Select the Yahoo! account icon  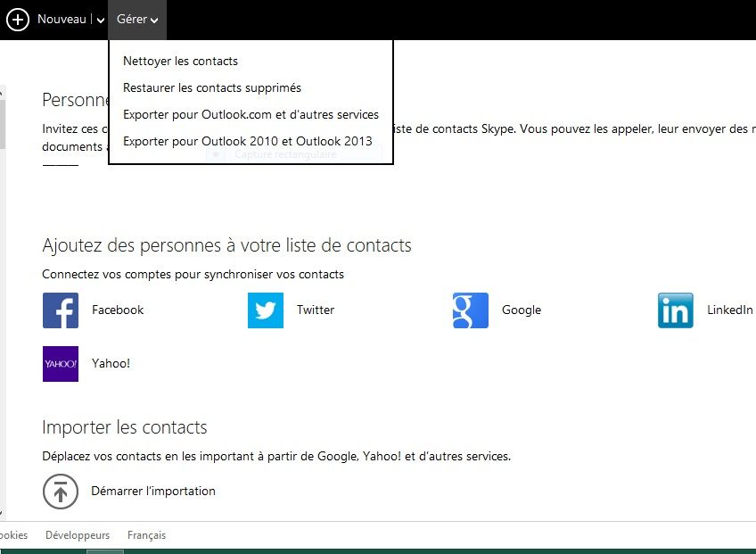[x=60, y=363]
